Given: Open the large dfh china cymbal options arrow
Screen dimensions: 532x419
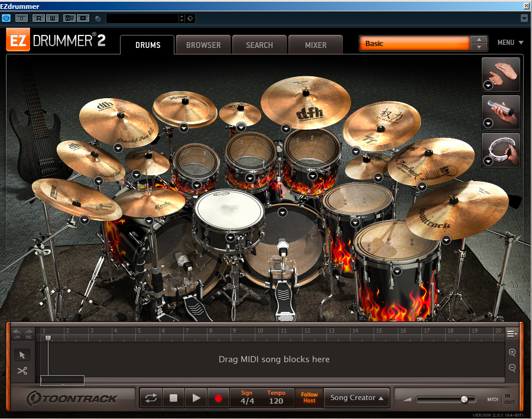Looking at the screenshot, I should pos(286,128).
